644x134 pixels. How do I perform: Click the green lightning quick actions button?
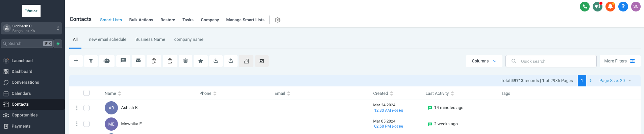pyautogui.click(x=58, y=44)
